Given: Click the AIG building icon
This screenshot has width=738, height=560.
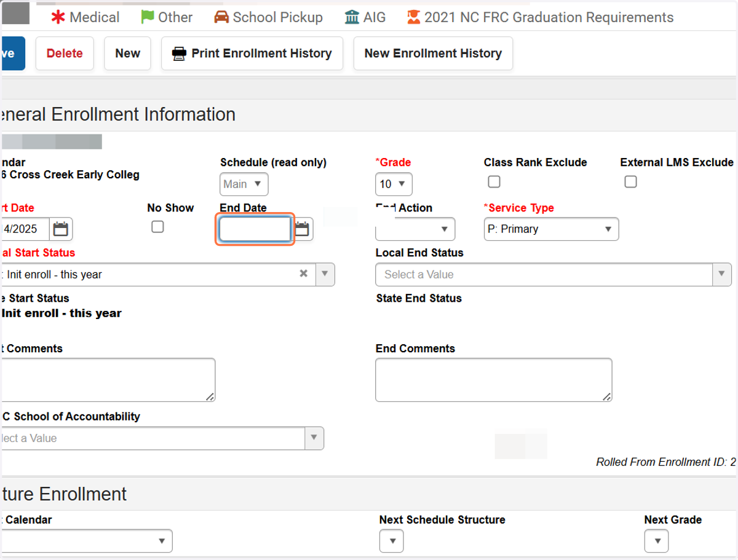Looking at the screenshot, I should coord(352,17).
